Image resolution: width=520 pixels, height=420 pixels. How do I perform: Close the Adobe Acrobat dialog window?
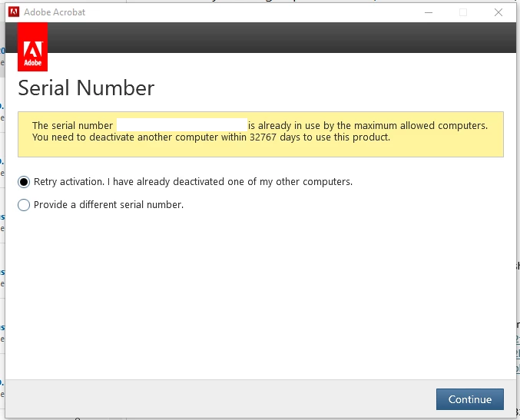click(498, 12)
